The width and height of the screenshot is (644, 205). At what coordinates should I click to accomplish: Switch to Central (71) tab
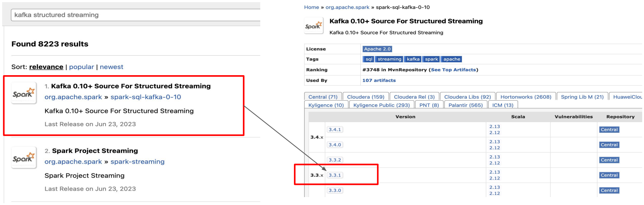tap(323, 97)
